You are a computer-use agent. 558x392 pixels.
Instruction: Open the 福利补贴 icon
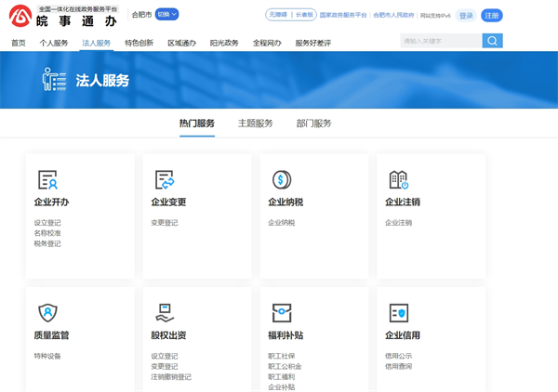pyautogui.click(x=282, y=313)
